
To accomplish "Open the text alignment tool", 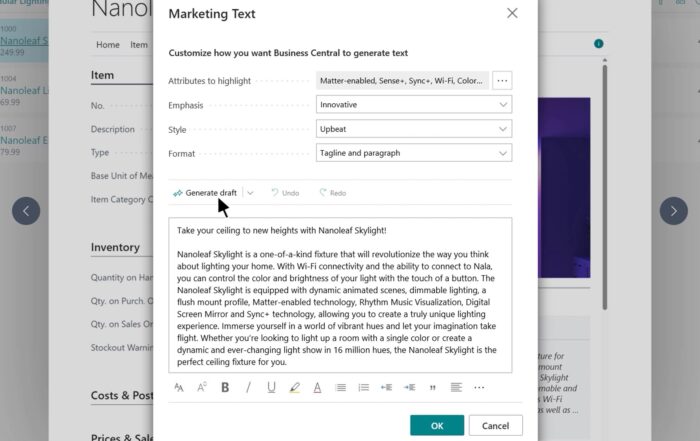I will (456, 387).
